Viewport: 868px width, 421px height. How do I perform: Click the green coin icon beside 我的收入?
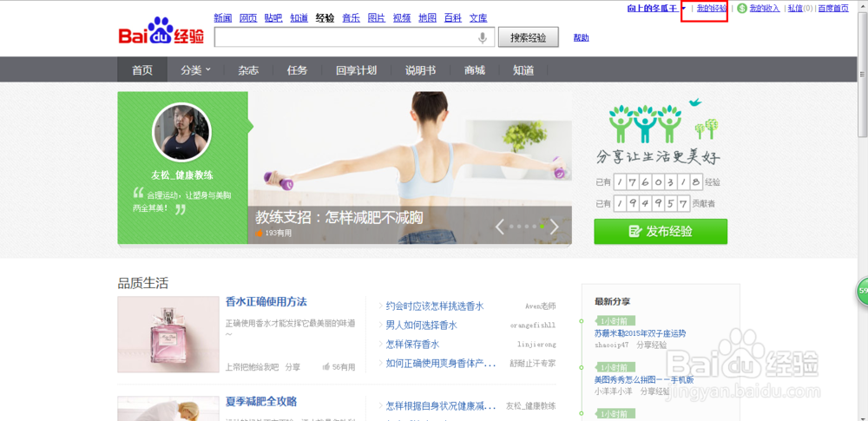point(742,8)
